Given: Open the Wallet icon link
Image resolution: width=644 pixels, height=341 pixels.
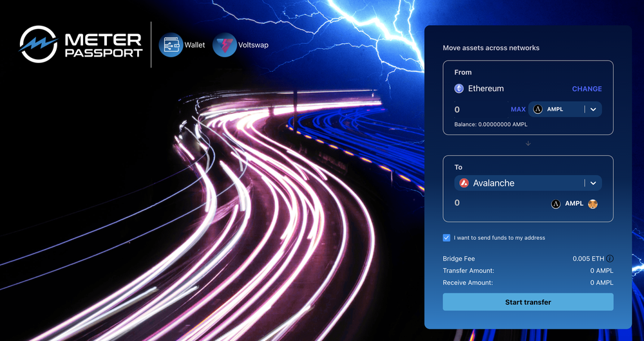Looking at the screenshot, I should [x=171, y=45].
